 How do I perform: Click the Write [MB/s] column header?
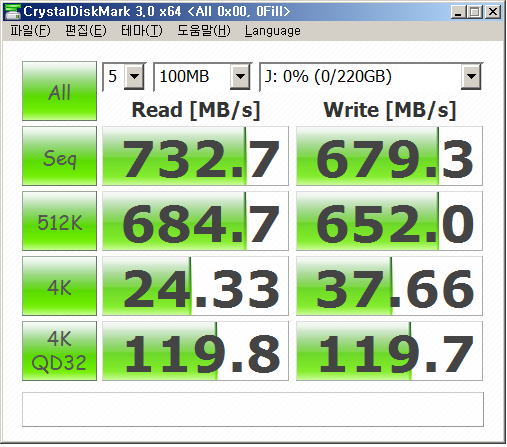click(390, 110)
